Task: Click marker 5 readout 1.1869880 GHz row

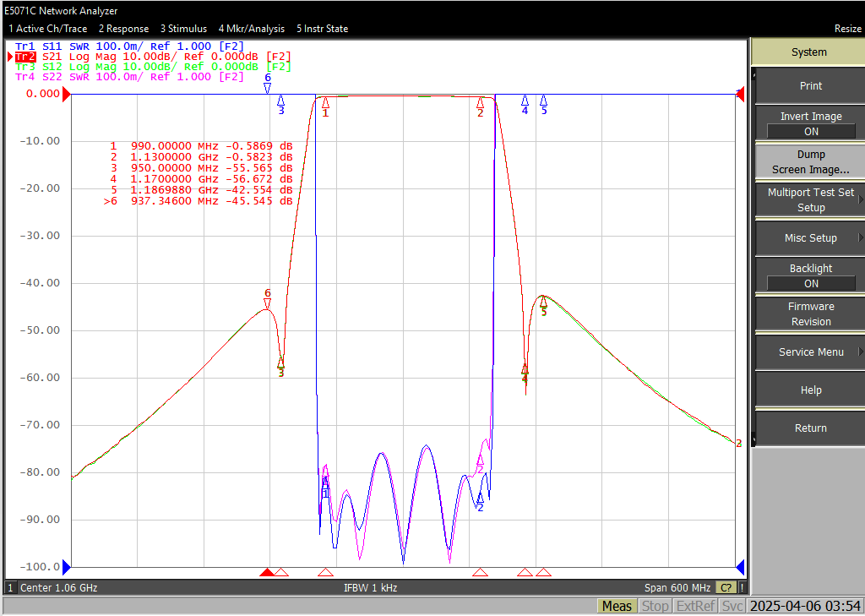Action: (x=201, y=190)
